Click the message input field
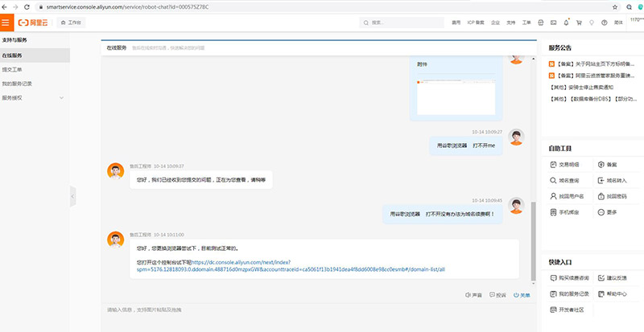 (314, 315)
